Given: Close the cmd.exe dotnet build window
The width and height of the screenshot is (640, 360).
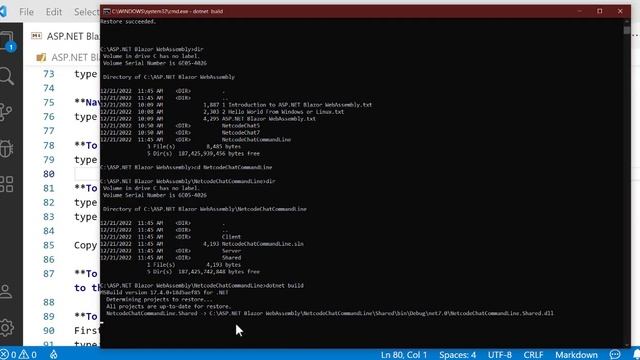Looking at the screenshot, I should click(620, 11).
